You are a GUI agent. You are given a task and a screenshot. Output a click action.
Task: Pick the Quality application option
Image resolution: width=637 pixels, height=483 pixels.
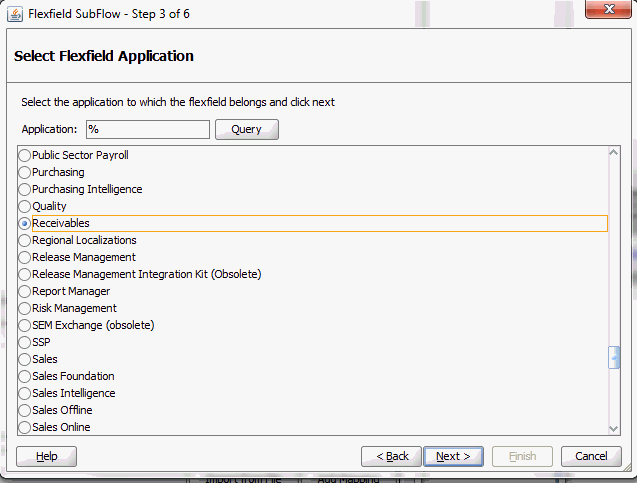point(25,207)
